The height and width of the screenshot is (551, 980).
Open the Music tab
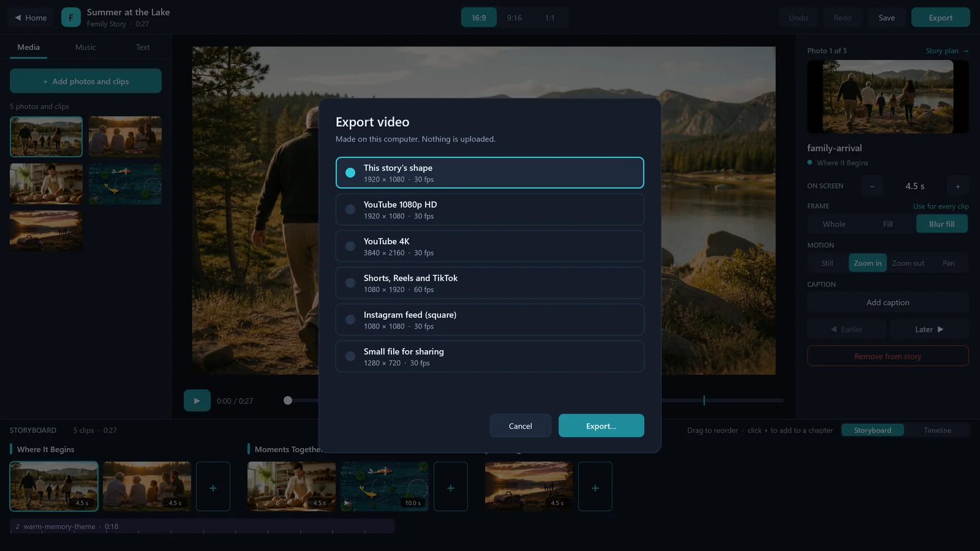point(86,47)
